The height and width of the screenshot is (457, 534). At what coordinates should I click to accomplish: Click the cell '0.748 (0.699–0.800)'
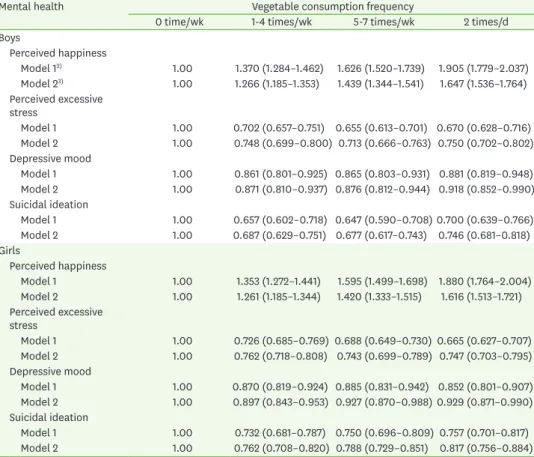point(283,143)
